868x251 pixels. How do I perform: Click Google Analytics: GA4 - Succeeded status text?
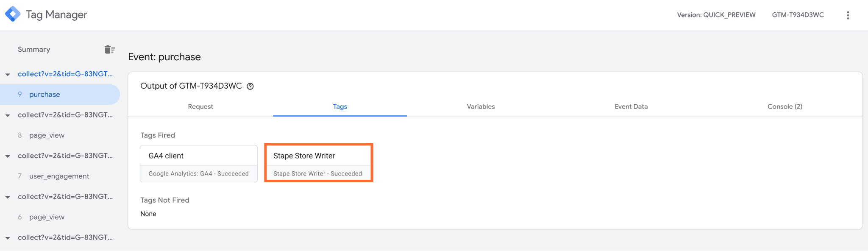199,174
